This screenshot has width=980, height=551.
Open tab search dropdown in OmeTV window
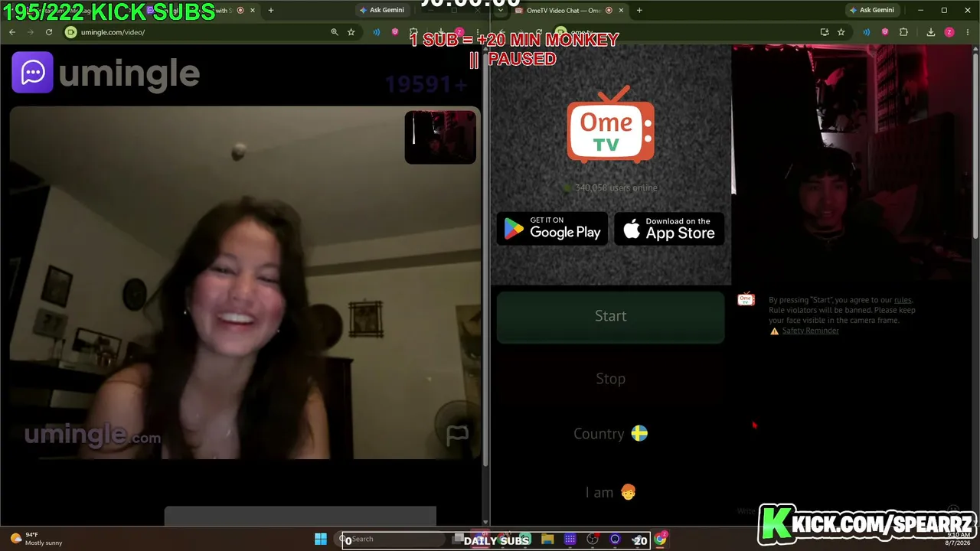[x=500, y=11]
